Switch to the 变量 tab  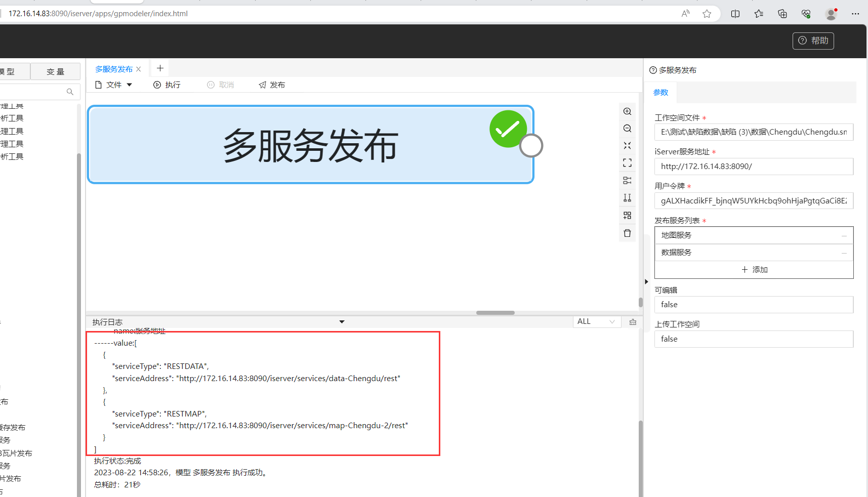[55, 72]
